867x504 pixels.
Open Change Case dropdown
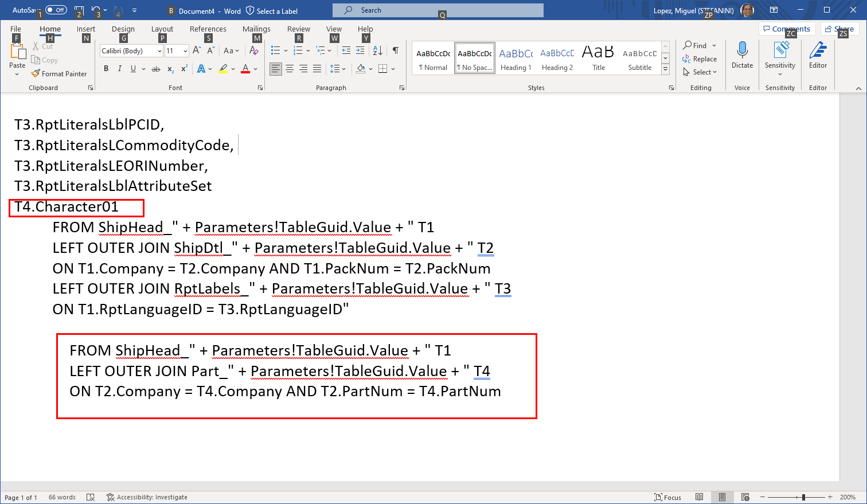click(232, 50)
